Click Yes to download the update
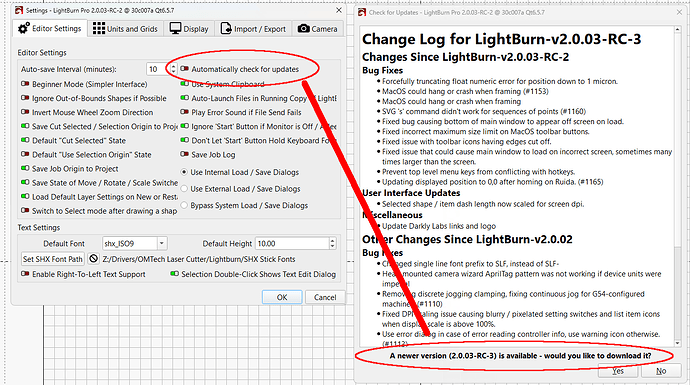 click(x=618, y=371)
